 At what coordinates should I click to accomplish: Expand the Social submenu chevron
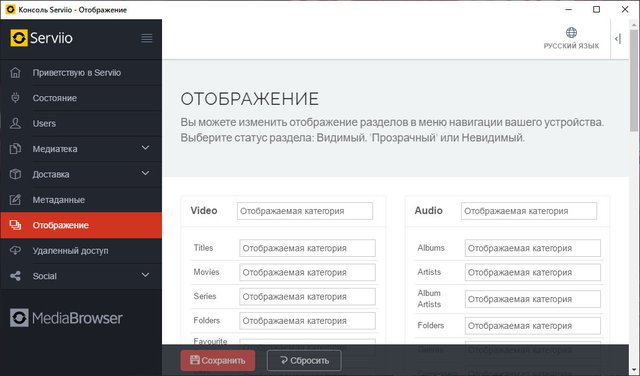pyautogui.click(x=145, y=275)
